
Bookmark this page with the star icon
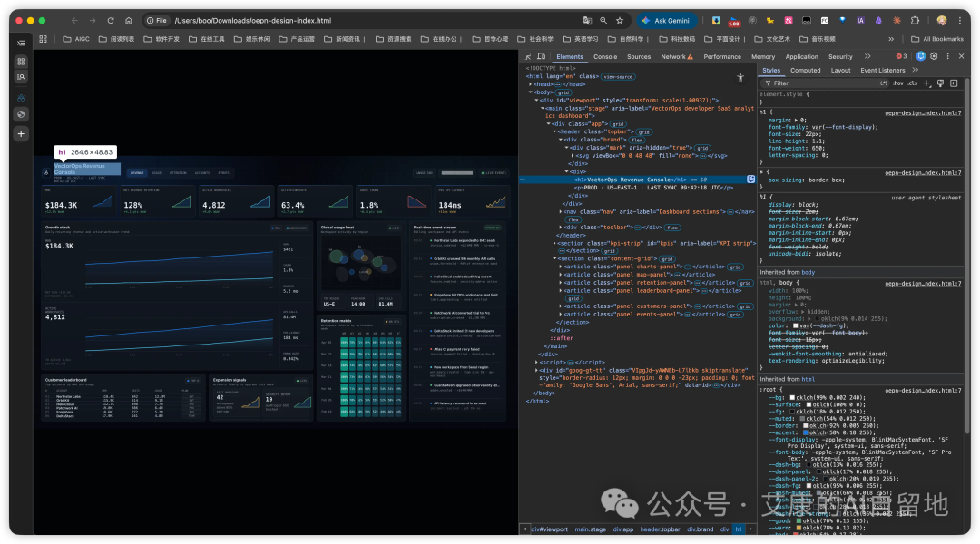coord(620,21)
